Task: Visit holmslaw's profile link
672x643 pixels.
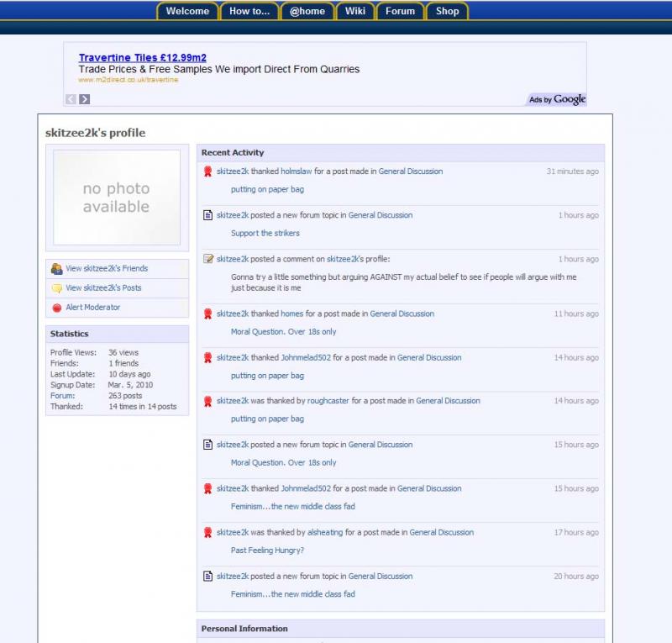Action: [296, 171]
